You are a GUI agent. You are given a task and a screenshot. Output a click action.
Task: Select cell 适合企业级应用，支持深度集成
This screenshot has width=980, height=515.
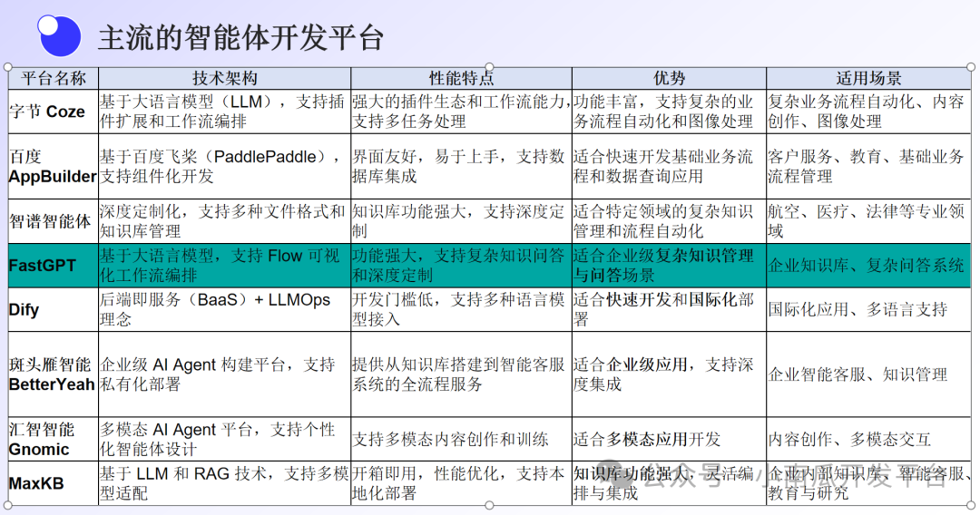(669, 374)
